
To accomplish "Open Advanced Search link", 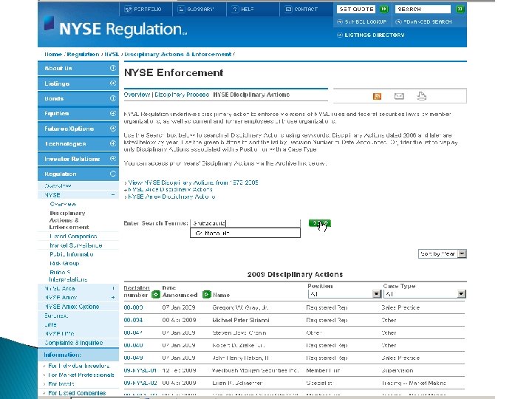I will 424,21.
